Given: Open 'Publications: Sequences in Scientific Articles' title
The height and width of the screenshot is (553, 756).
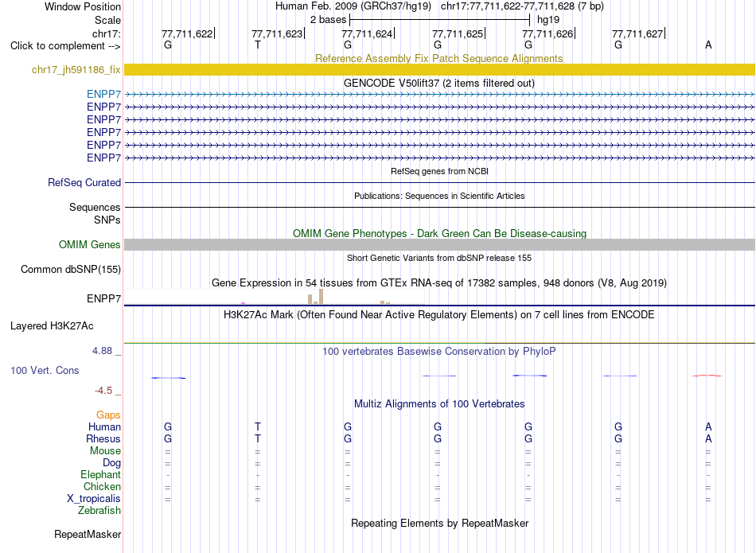Looking at the screenshot, I should pyautogui.click(x=439, y=196).
